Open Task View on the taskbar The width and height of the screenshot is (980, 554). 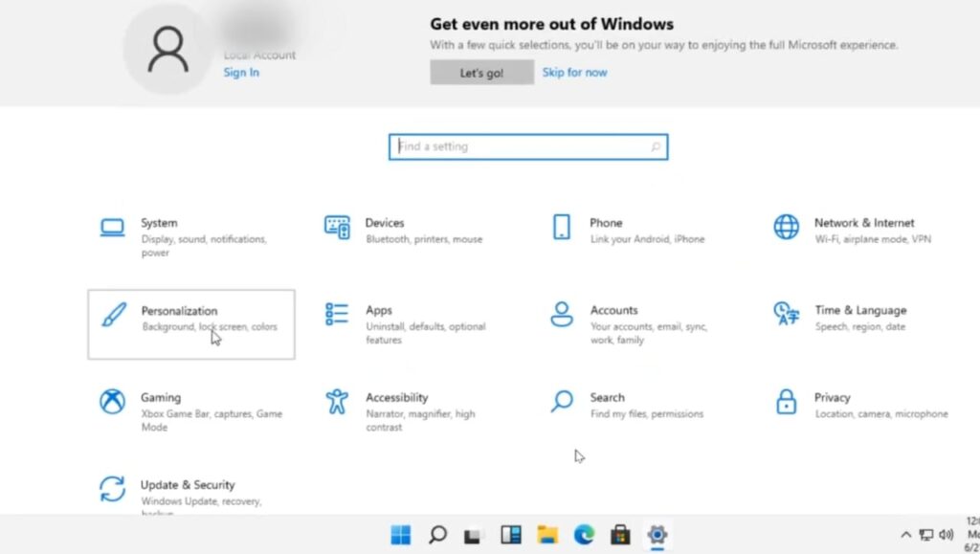click(473, 535)
